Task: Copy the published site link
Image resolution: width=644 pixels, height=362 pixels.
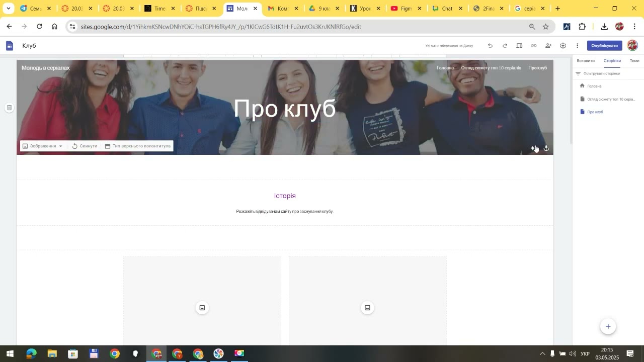Action: pyautogui.click(x=534, y=46)
